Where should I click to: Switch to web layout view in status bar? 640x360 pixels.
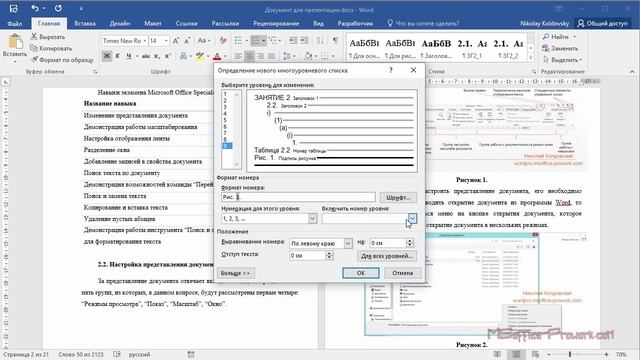point(535,354)
